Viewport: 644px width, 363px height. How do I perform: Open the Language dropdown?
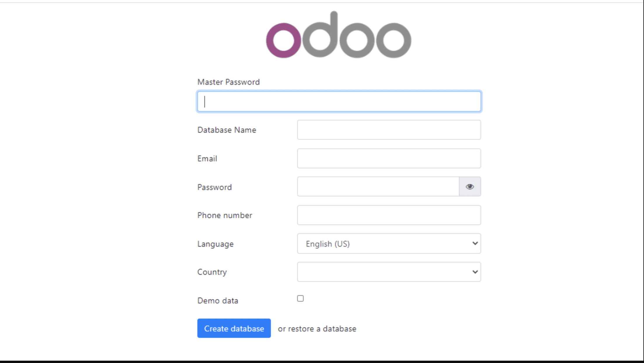[x=389, y=243]
